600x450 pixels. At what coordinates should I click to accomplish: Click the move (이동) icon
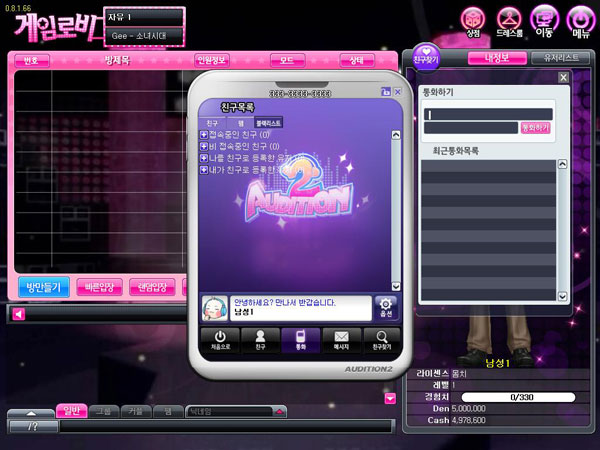tap(545, 19)
